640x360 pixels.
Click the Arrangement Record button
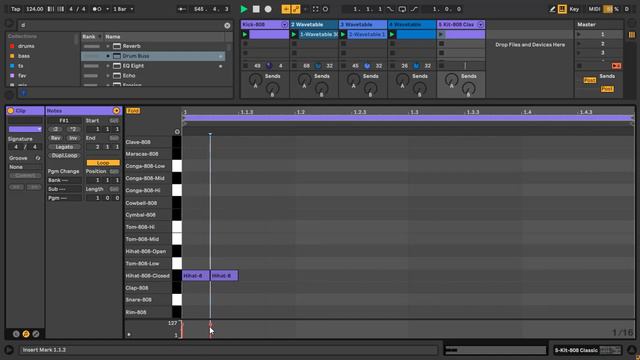(268, 9)
